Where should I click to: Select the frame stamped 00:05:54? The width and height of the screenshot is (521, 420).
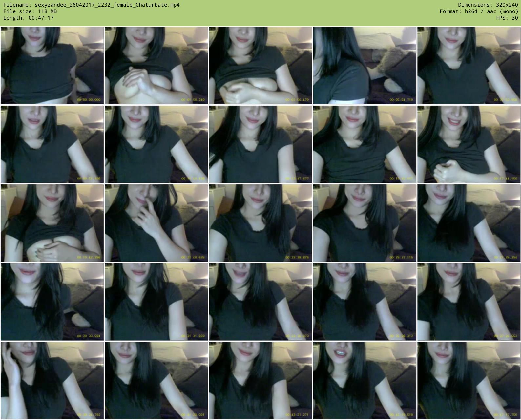(x=365, y=66)
